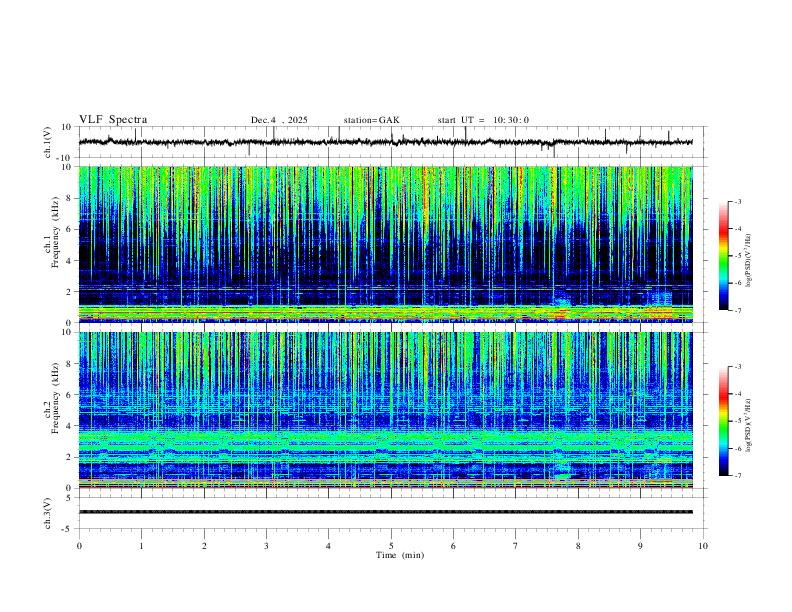The width and height of the screenshot is (792, 612).
Task: Click the 'ch.1(V)' waveform axis label
Action: tap(48, 142)
